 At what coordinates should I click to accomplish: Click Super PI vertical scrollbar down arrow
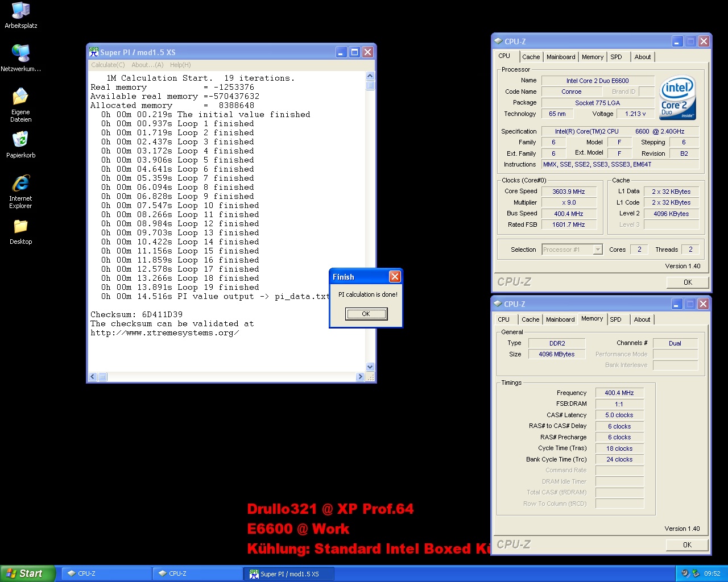pos(370,367)
